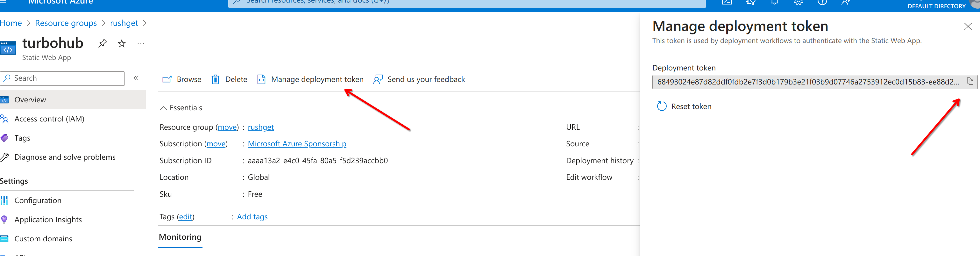The height and width of the screenshot is (256, 980).
Task: Click the edit link beside Tags
Action: pyautogui.click(x=186, y=217)
